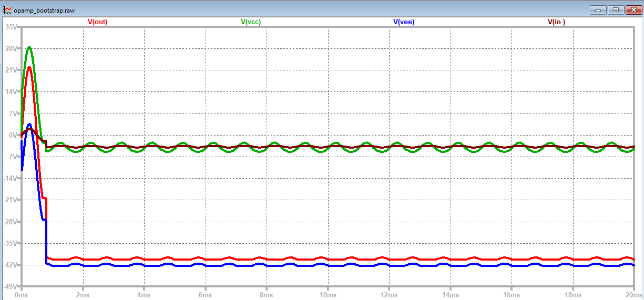Click the V(vcc) trace label
The image size is (644, 300).
coord(251,22)
